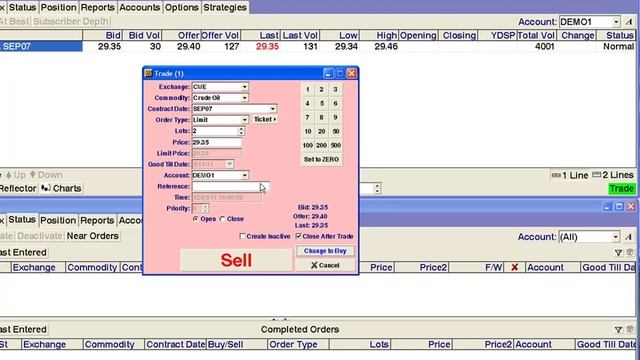Open the Account dropdown in Trade dialog
Image resolution: width=640 pixels, height=360 pixels.
click(244, 176)
